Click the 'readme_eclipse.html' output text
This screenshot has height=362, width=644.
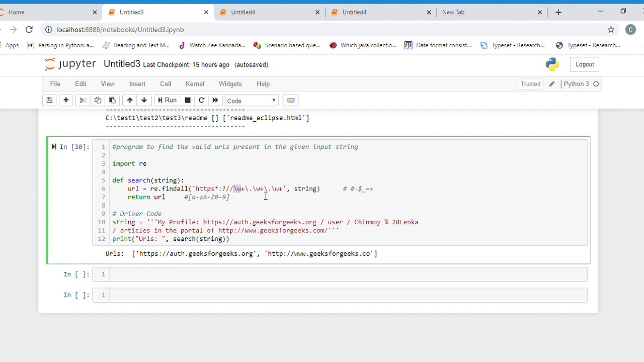tap(267, 118)
